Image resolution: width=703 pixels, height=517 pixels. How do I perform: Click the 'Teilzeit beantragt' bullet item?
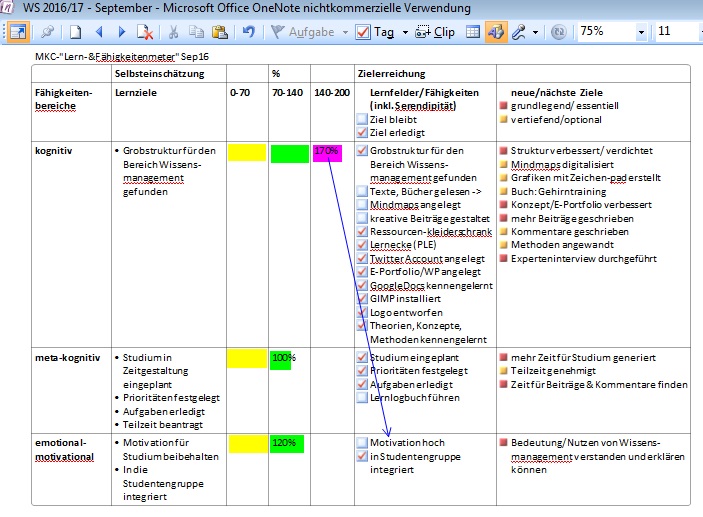163,425
